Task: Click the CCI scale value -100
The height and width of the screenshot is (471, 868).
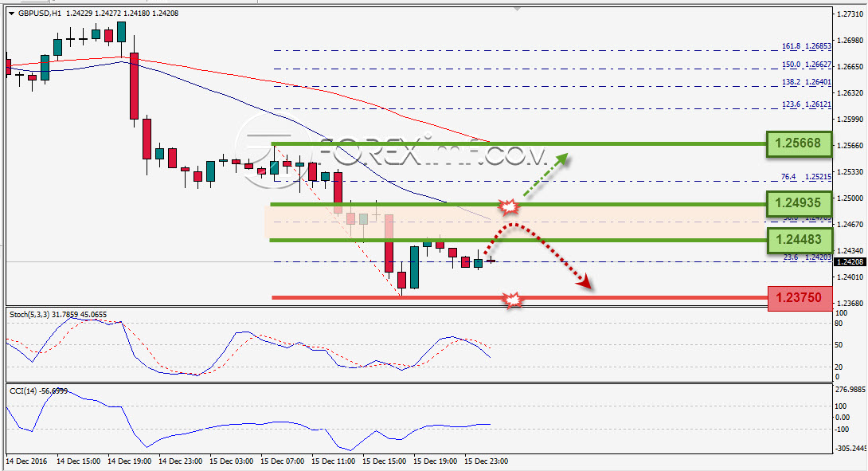Action: pyautogui.click(x=842, y=430)
